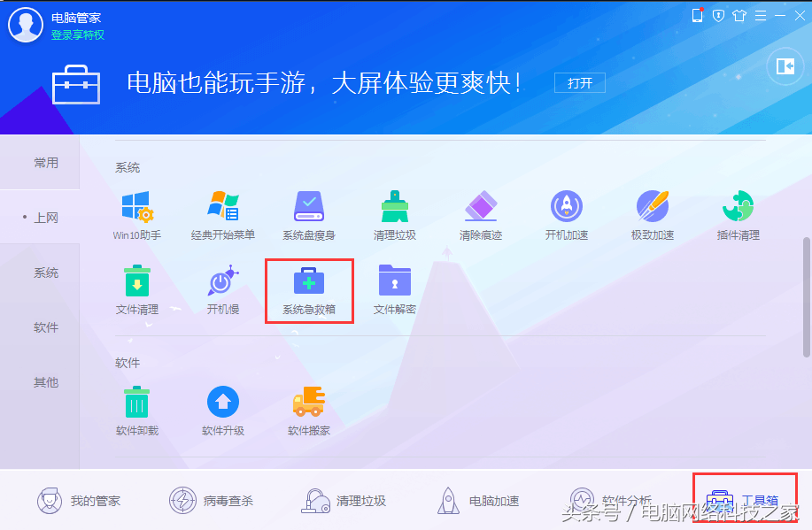Image resolution: width=812 pixels, height=530 pixels.
Task: Click the user avatar icon
Action: pyautogui.click(x=26, y=26)
